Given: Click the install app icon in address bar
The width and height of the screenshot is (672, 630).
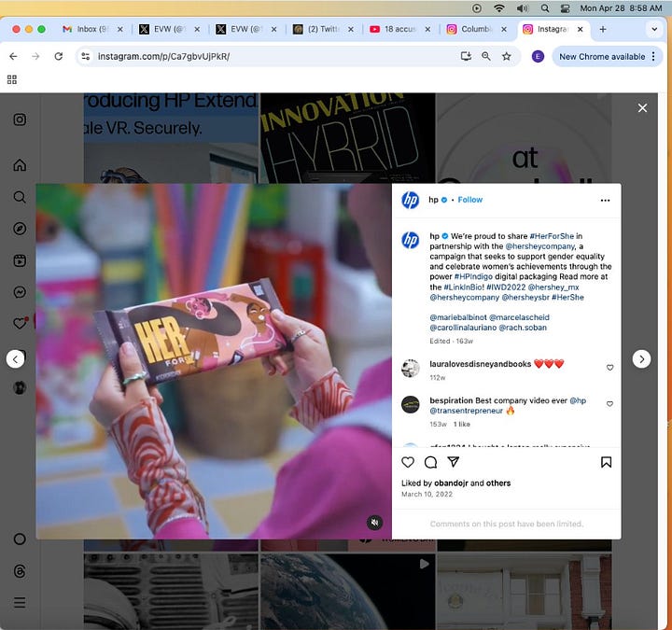Looking at the screenshot, I should point(466,56).
